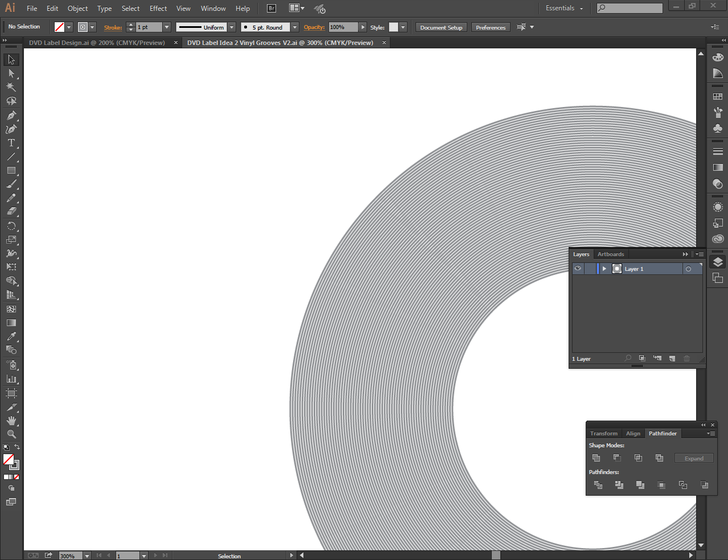
Task: Select the Eraser tool
Action: 11,212
